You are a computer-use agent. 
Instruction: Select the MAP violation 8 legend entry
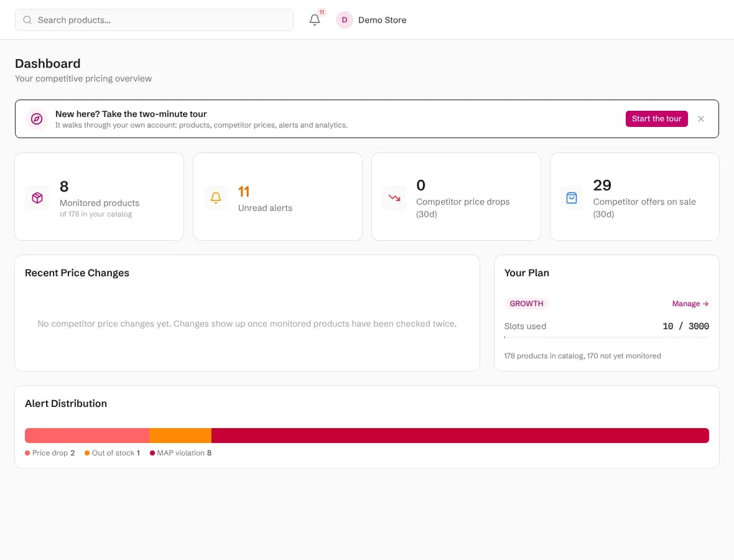pos(180,453)
